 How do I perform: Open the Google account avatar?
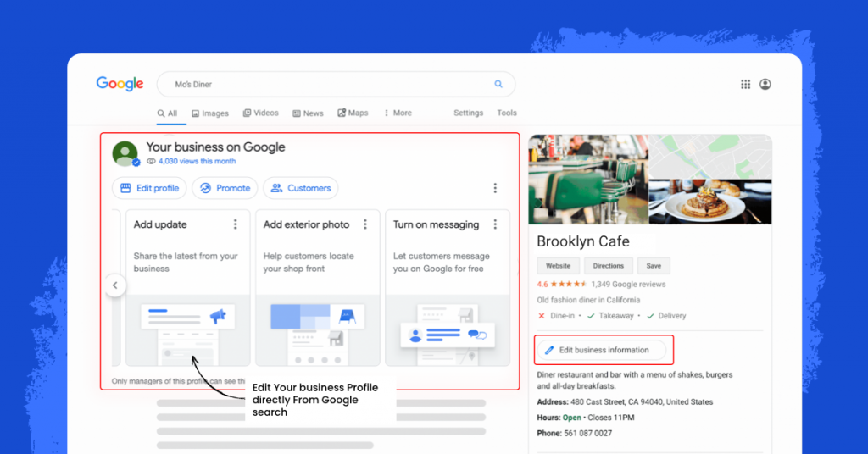point(765,84)
